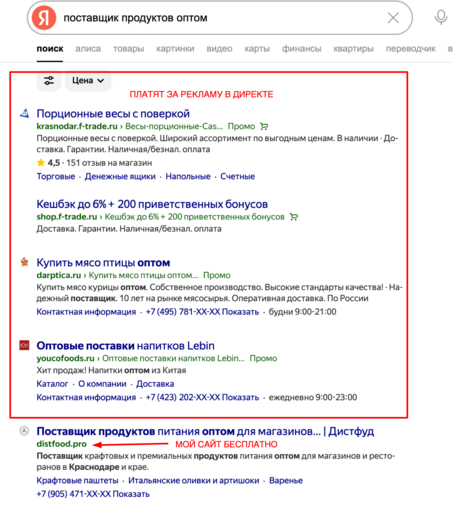
Task: Open the Порционные весы с поверкой result
Action: [113, 114]
